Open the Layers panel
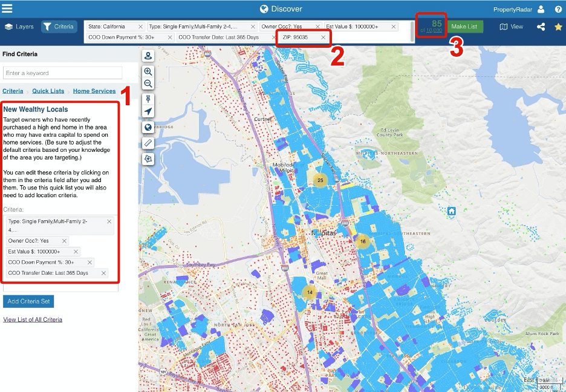 [19, 27]
